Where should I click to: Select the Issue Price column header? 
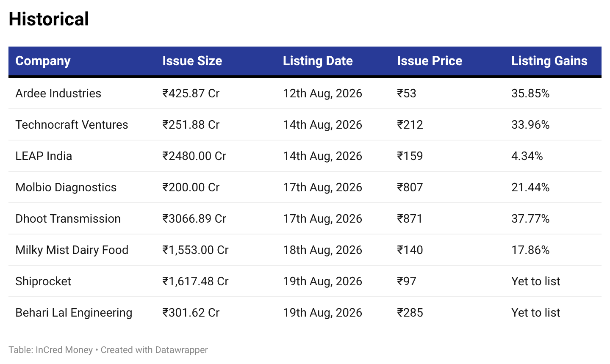[x=430, y=61]
